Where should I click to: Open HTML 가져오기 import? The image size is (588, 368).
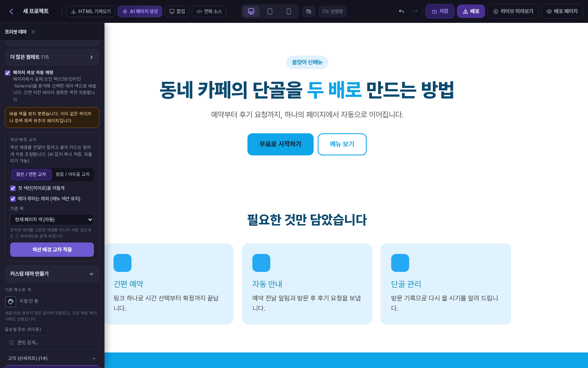[91, 11]
